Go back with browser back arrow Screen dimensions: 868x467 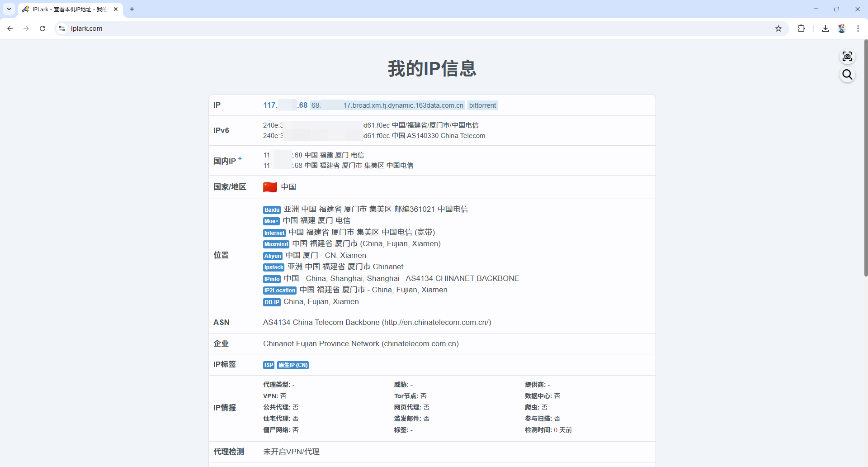pos(10,29)
